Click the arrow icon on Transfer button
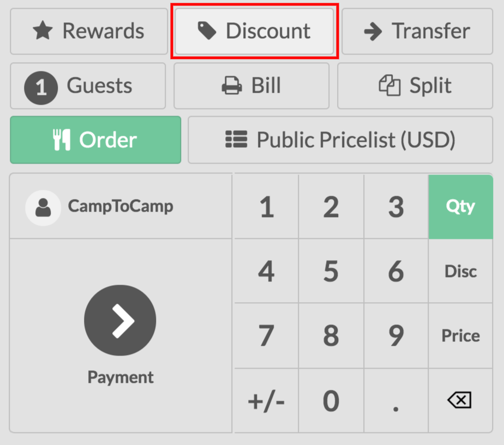The width and height of the screenshot is (504, 445). pyautogui.click(x=374, y=31)
